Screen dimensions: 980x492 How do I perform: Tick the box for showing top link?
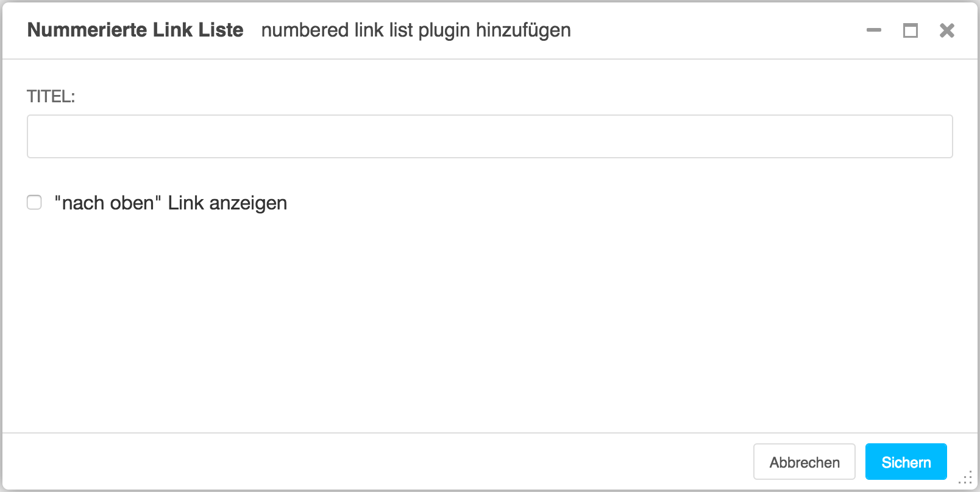point(34,202)
